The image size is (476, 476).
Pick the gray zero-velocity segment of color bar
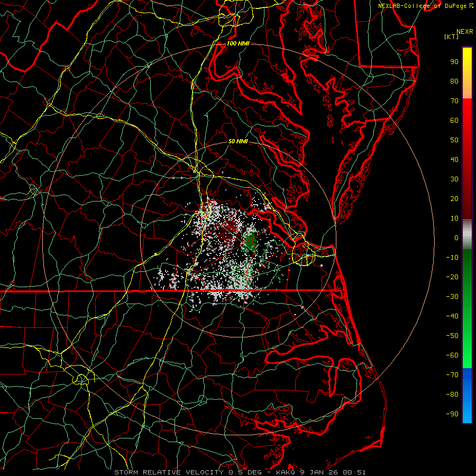[x=467, y=234]
